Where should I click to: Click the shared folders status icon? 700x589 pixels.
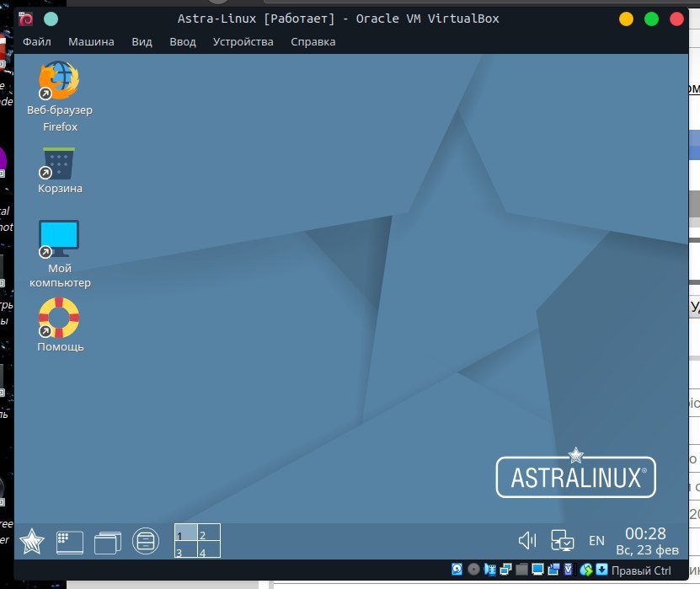522,570
